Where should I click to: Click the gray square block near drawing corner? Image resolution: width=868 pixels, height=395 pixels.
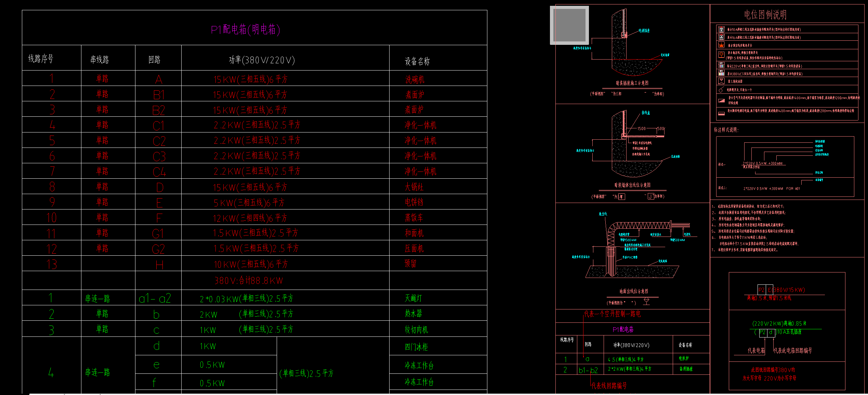tap(569, 25)
